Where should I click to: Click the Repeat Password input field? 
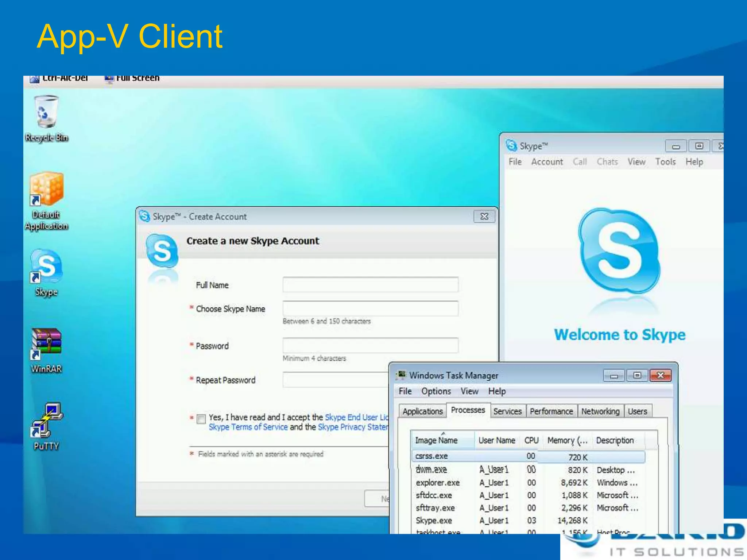coord(336,380)
